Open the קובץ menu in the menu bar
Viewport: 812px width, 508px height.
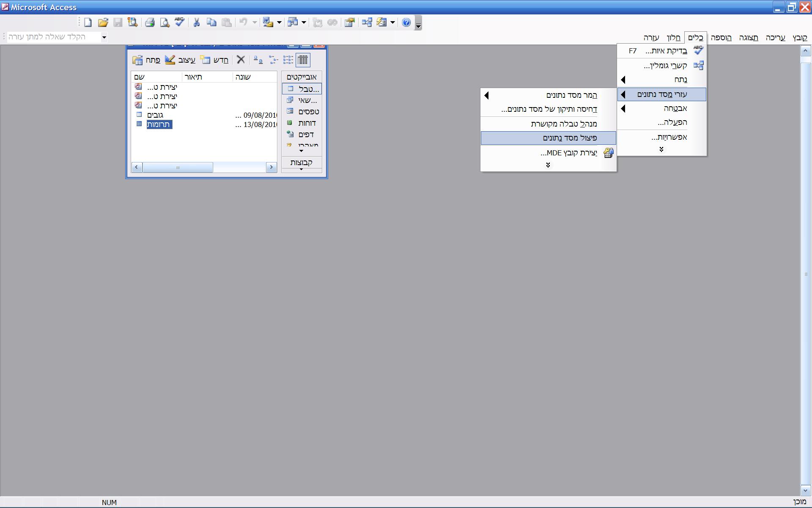[x=799, y=38]
